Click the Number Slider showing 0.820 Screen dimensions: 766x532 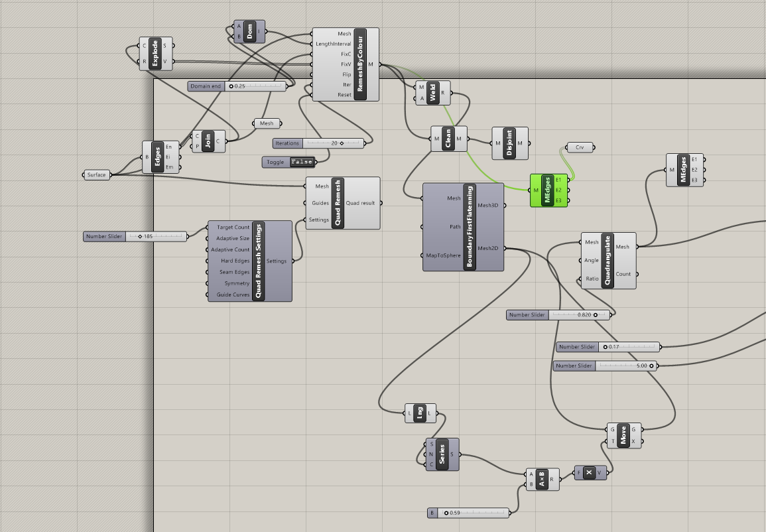point(558,314)
